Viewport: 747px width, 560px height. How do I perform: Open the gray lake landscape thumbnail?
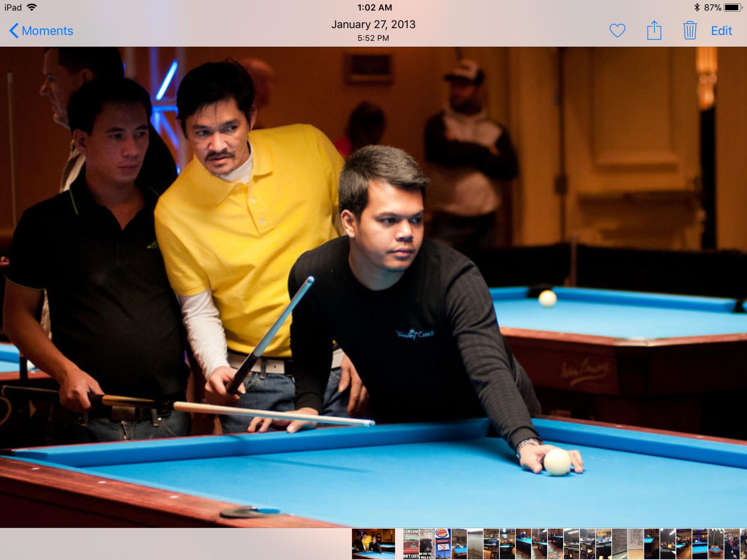tap(475, 544)
